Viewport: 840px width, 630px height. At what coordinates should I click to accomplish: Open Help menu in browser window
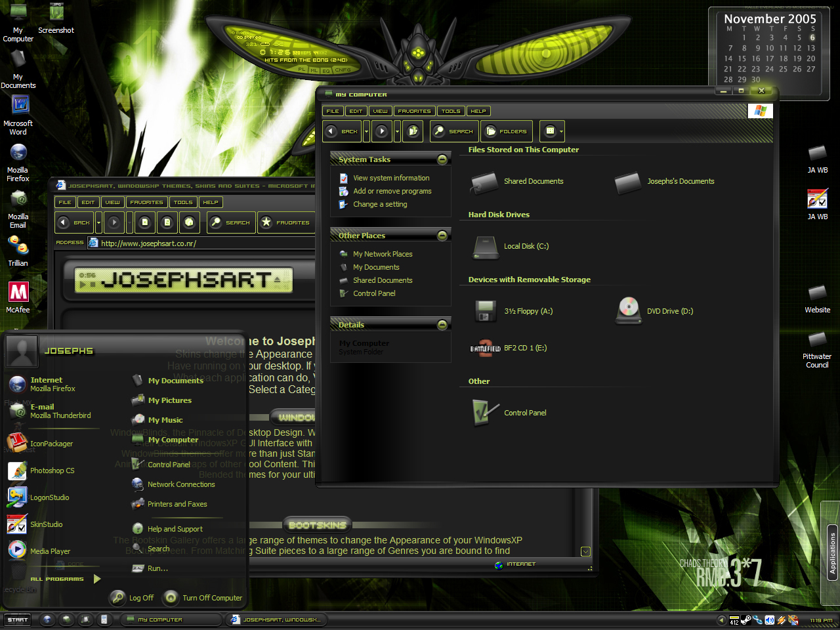[x=211, y=202]
